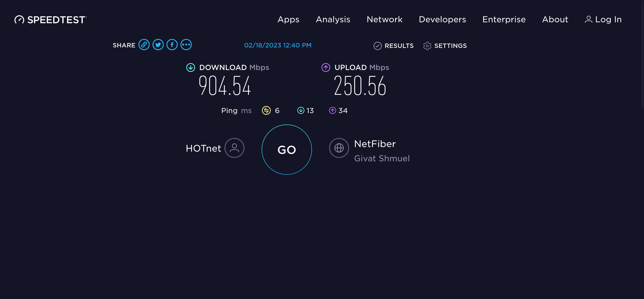Viewport: 644px width, 299px height.
Task: Open the Analysis menu
Action: click(x=333, y=19)
